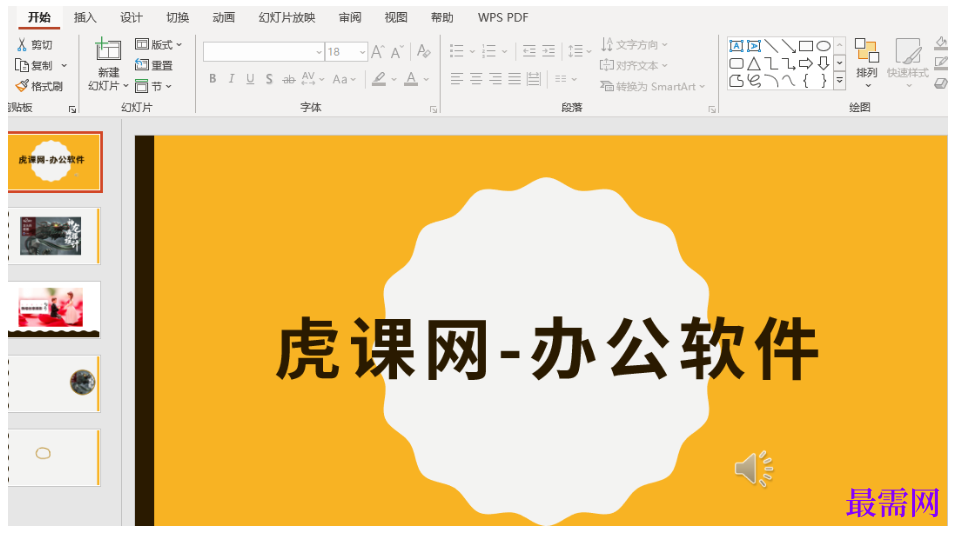Click Convert to SmartArt (转换为 SmartArt)

[653, 86]
